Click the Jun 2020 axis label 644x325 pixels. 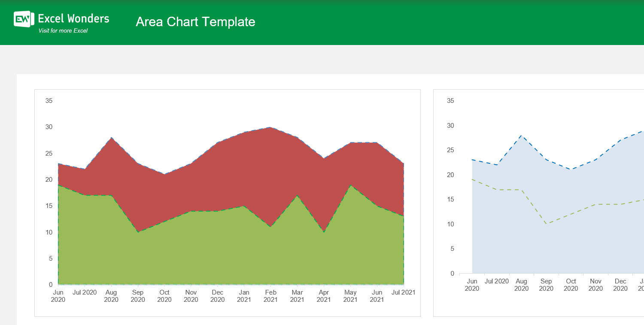pyautogui.click(x=58, y=296)
